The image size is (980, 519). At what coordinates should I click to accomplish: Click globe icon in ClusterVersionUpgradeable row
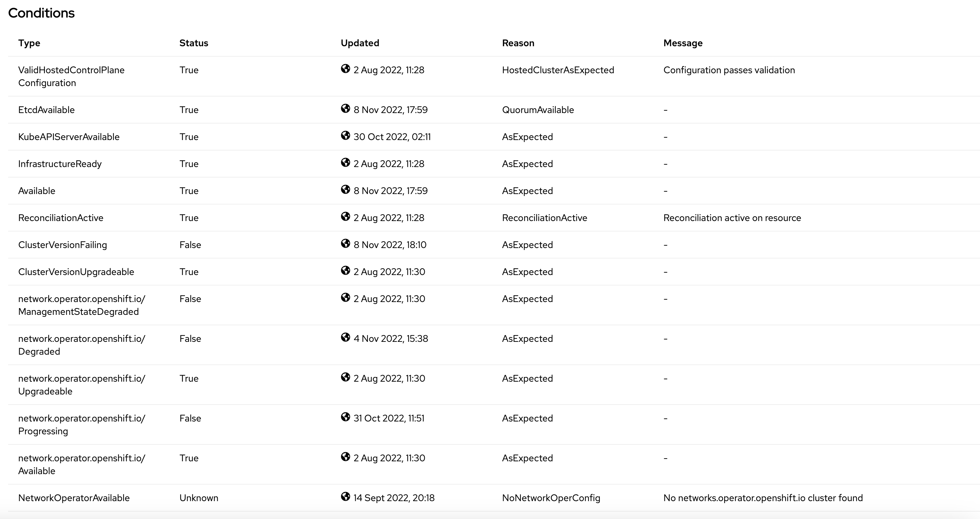[345, 271]
